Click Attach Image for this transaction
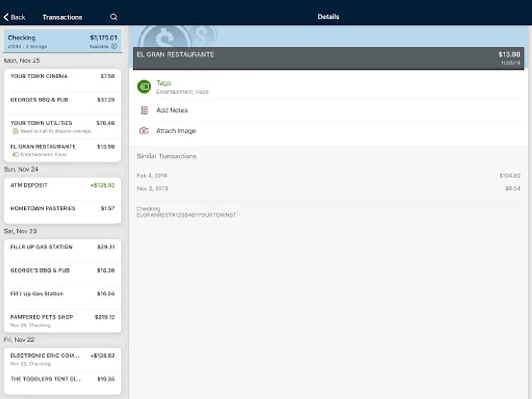 click(x=176, y=130)
